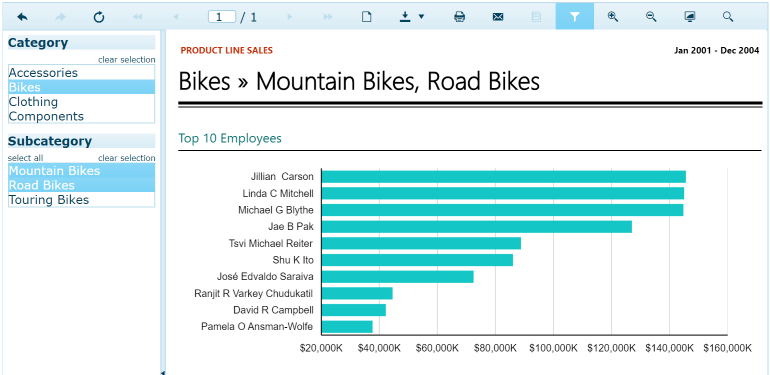Select Accessories category
Viewport: 770px width, 375px height.
[x=82, y=73]
